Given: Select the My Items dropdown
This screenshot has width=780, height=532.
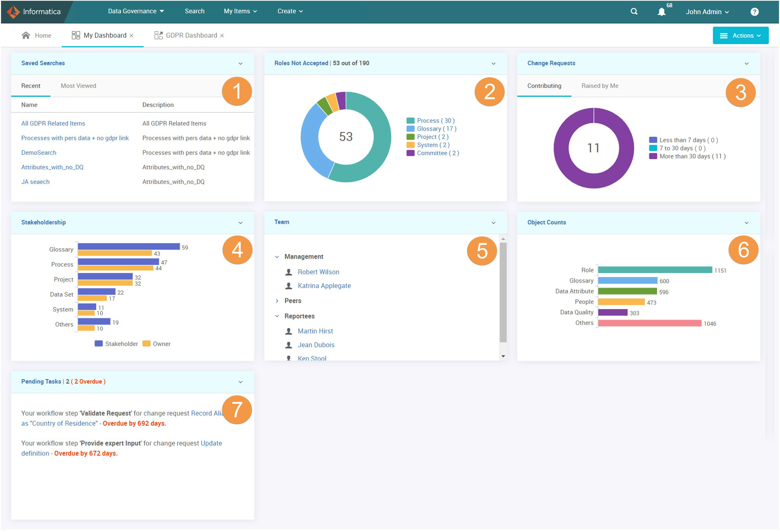Looking at the screenshot, I should [x=239, y=11].
